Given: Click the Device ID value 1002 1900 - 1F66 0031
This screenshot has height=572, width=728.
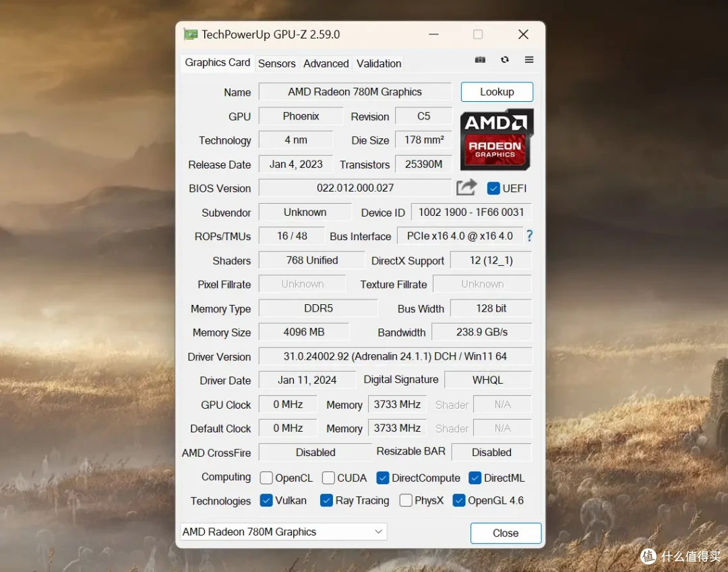Looking at the screenshot, I should [x=471, y=212].
